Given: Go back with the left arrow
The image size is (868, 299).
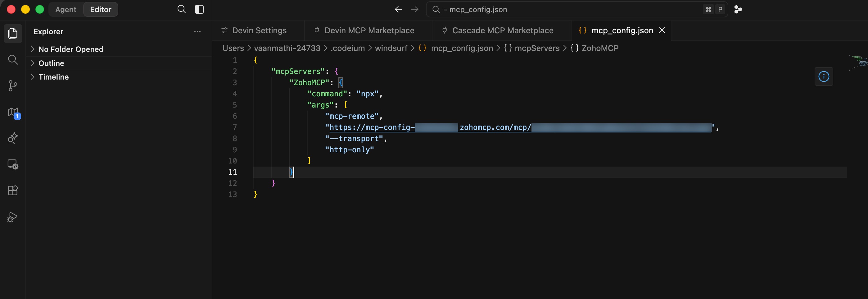Looking at the screenshot, I should coord(399,9).
